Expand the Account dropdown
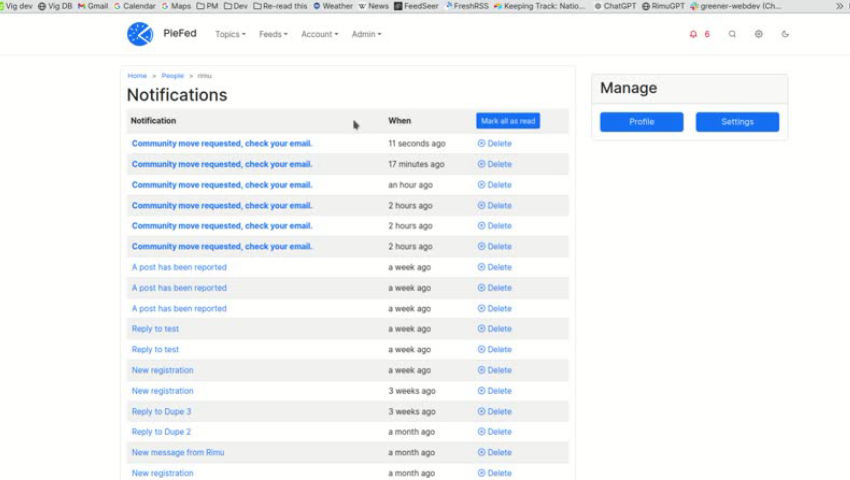This screenshot has width=850, height=480. 319,34
